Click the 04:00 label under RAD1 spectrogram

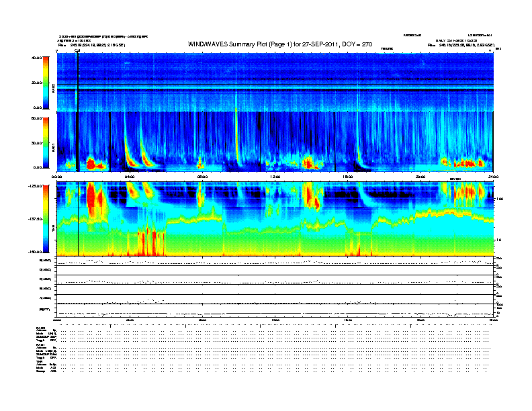[130, 177]
